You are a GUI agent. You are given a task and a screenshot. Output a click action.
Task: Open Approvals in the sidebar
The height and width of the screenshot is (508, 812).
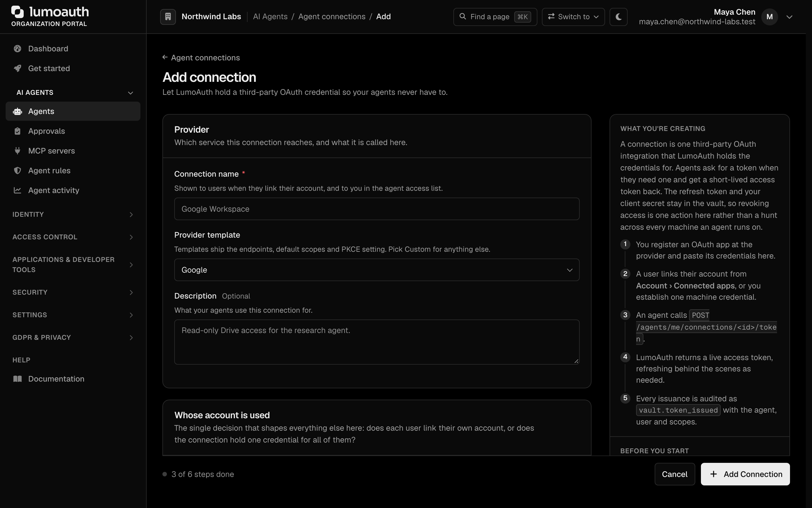[73, 131]
